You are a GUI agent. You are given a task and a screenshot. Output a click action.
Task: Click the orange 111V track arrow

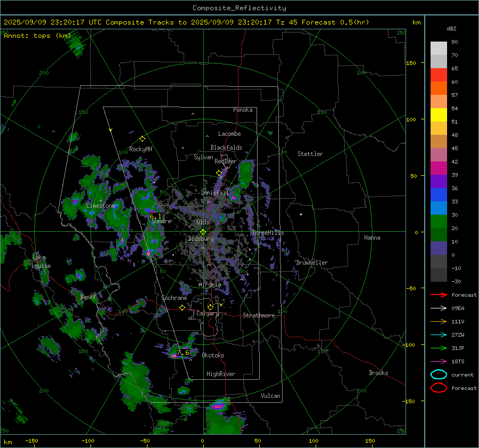coord(439,321)
